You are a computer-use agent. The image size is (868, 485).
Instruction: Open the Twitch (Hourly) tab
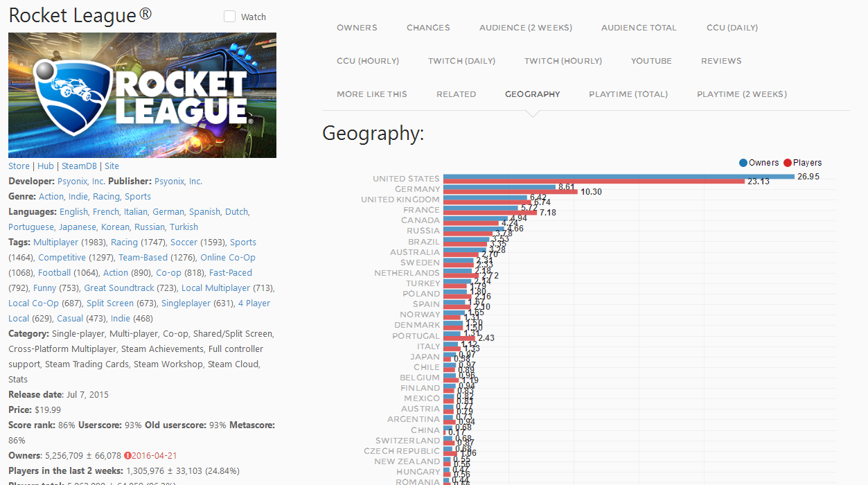point(563,61)
